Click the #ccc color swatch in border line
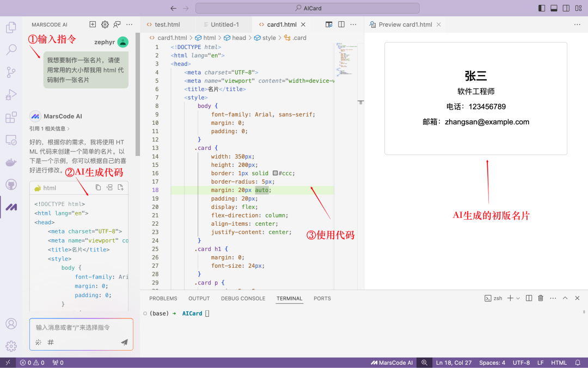588x368 pixels. [275, 173]
